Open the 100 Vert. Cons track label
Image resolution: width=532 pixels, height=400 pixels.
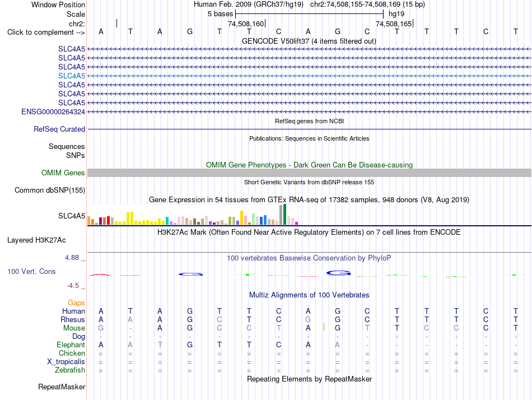coord(31,271)
